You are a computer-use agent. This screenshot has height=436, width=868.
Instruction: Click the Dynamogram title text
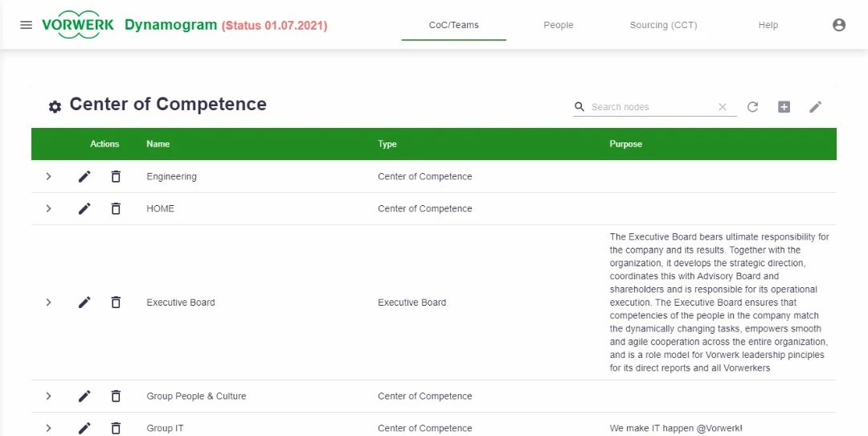(170, 25)
